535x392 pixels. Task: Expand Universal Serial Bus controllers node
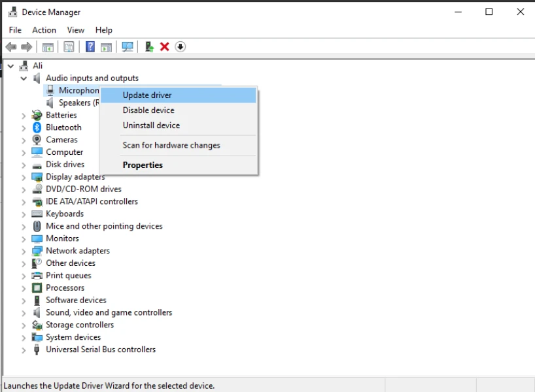[24, 350]
